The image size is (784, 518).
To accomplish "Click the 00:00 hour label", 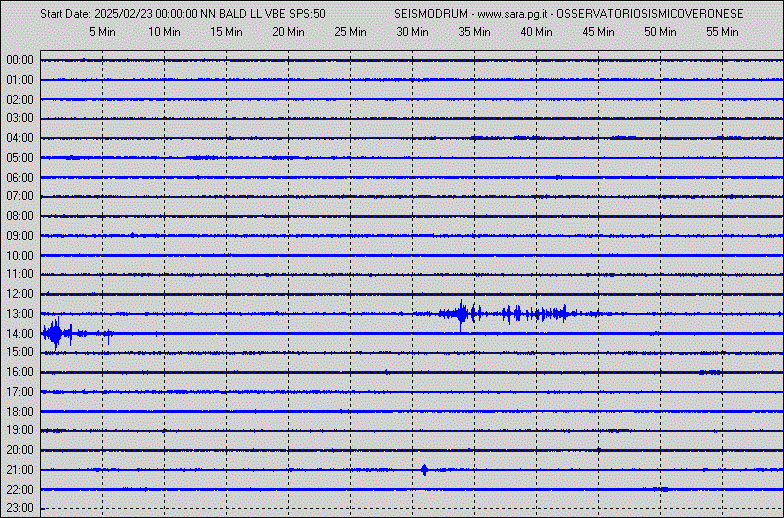I will 20,60.
